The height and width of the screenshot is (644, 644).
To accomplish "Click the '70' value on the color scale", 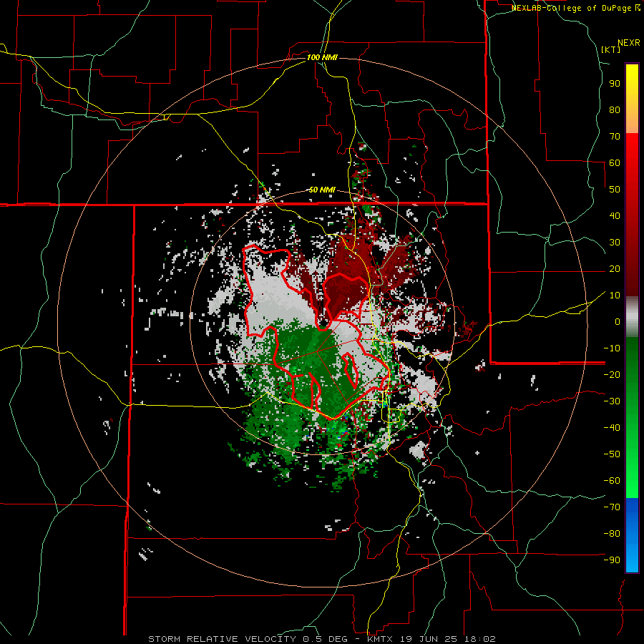I will (x=615, y=137).
